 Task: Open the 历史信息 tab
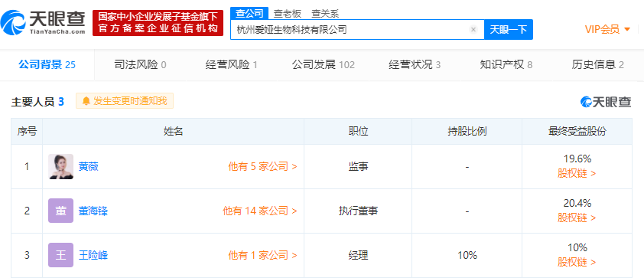[598, 64]
